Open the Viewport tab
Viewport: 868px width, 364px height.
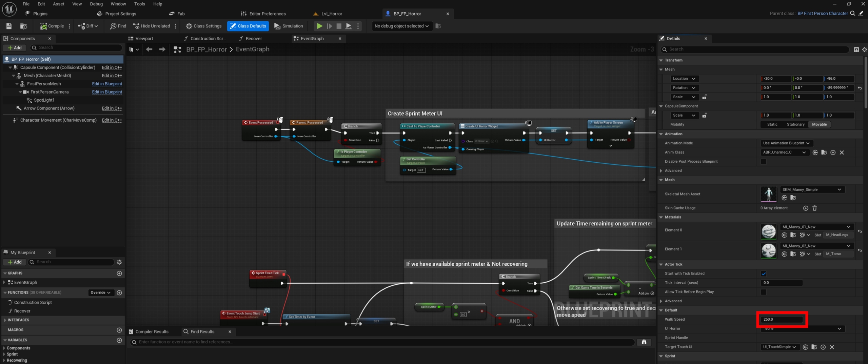pyautogui.click(x=144, y=39)
